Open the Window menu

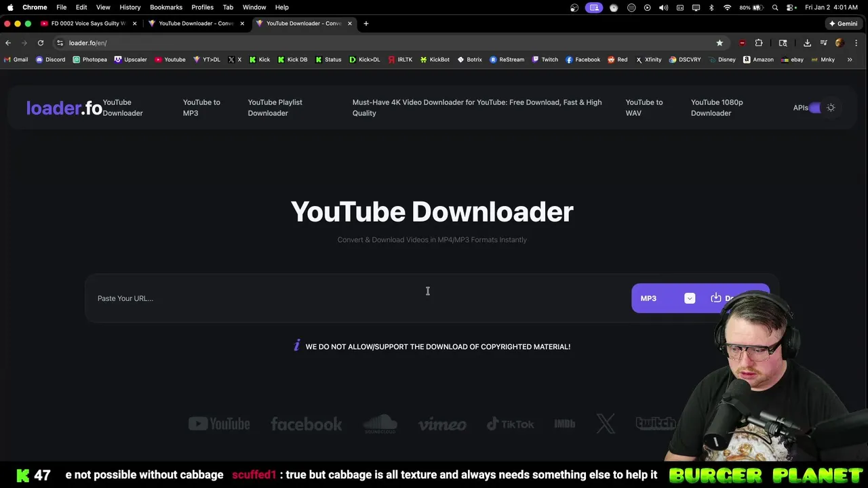click(254, 7)
